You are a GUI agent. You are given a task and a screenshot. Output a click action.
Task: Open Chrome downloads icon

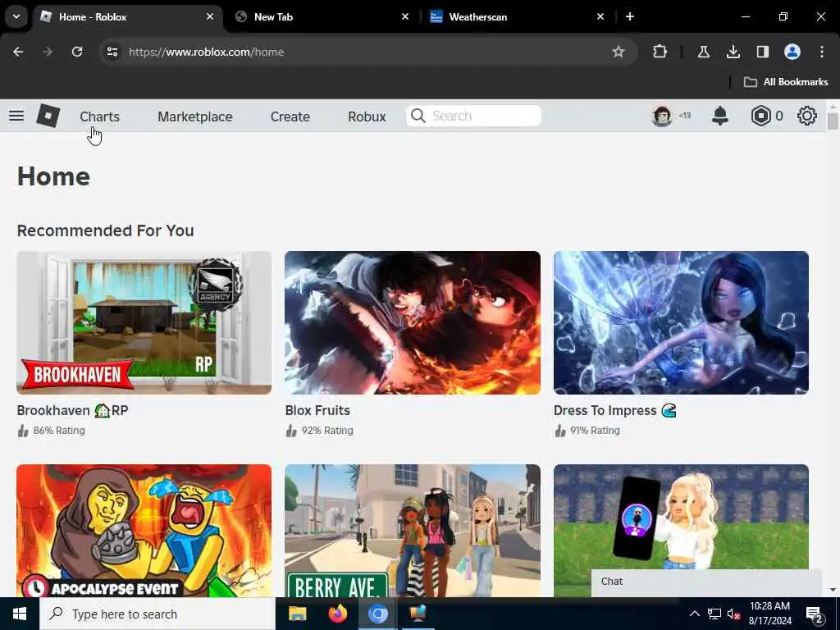[733, 52]
